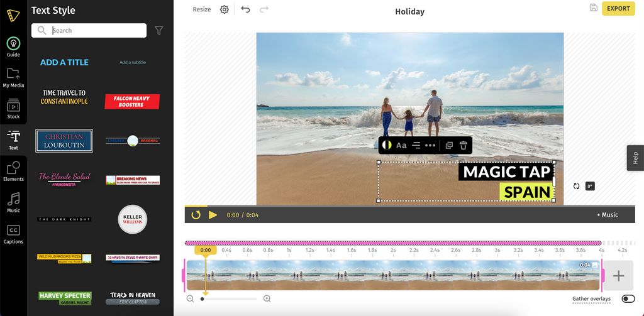The height and width of the screenshot is (316, 644).
Task: Add the 'Add a subtitle' text style
Action: pos(132,62)
